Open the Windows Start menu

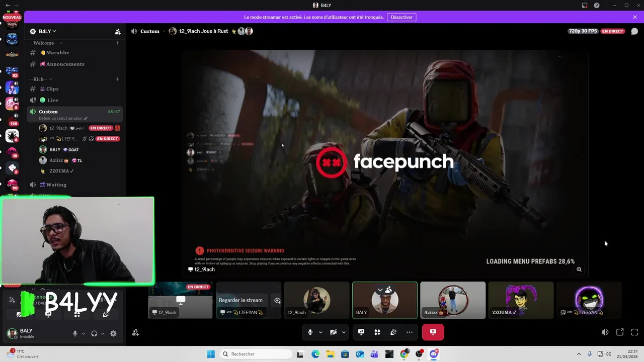tap(211, 354)
